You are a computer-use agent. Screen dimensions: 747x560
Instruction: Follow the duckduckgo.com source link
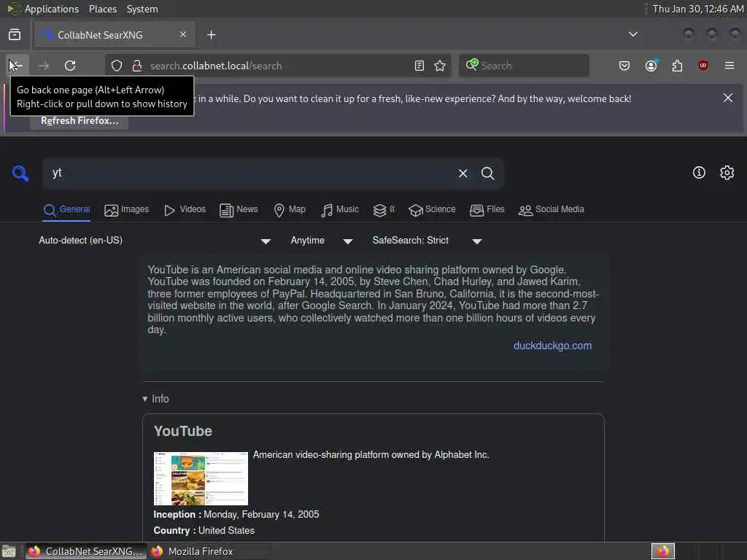coord(552,346)
